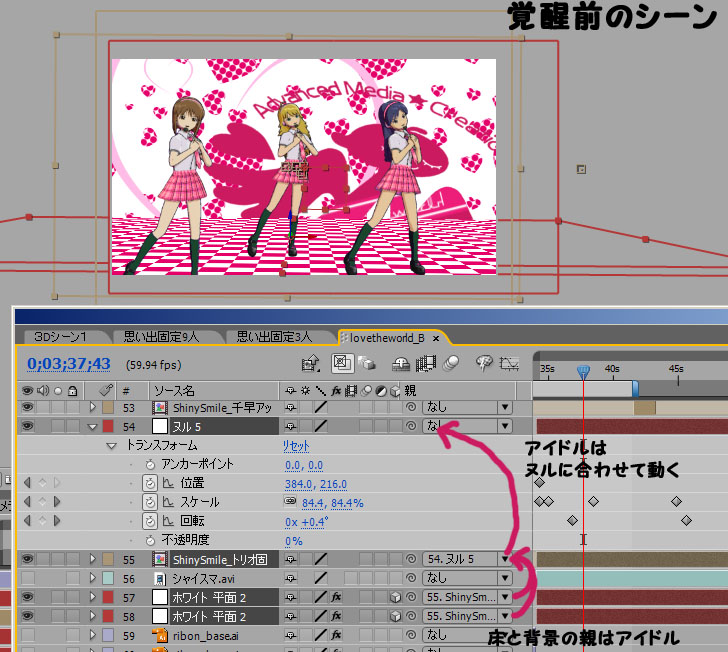
Task: Switch to the 思い出固定9人 tab
Action: [161, 337]
